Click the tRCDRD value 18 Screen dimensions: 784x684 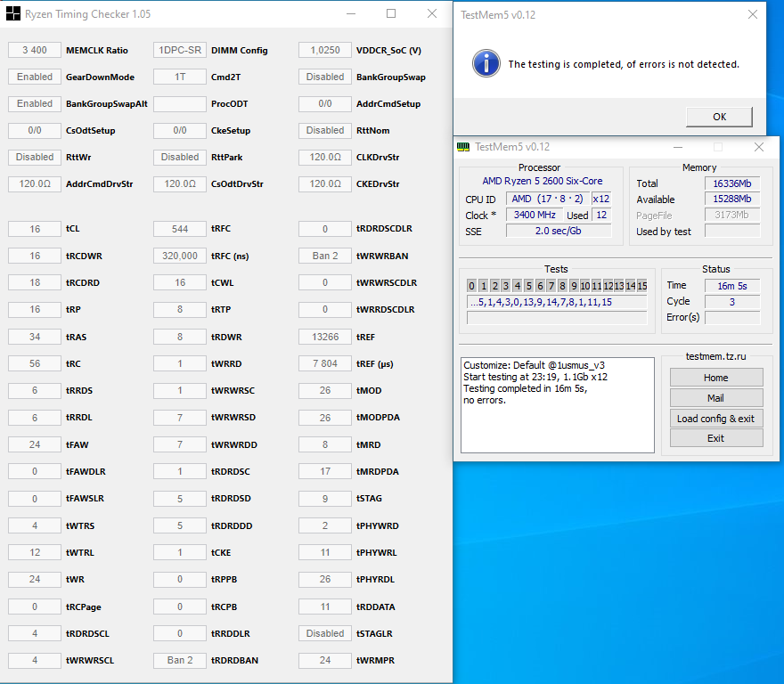click(x=35, y=282)
